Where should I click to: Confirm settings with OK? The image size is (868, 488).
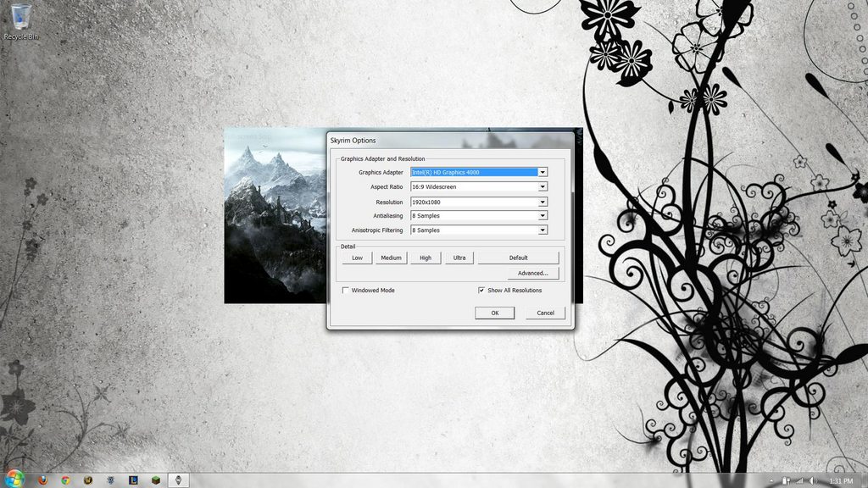495,313
